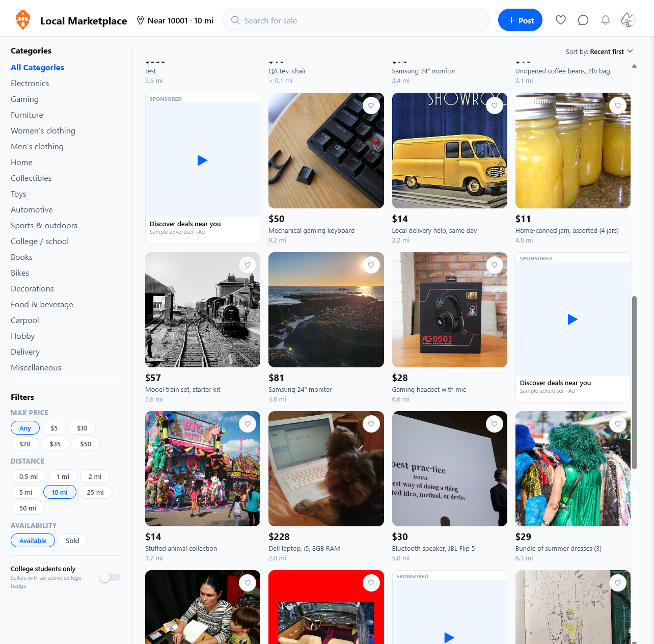Open Sort by Recent first dropdown

click(599, 51)
